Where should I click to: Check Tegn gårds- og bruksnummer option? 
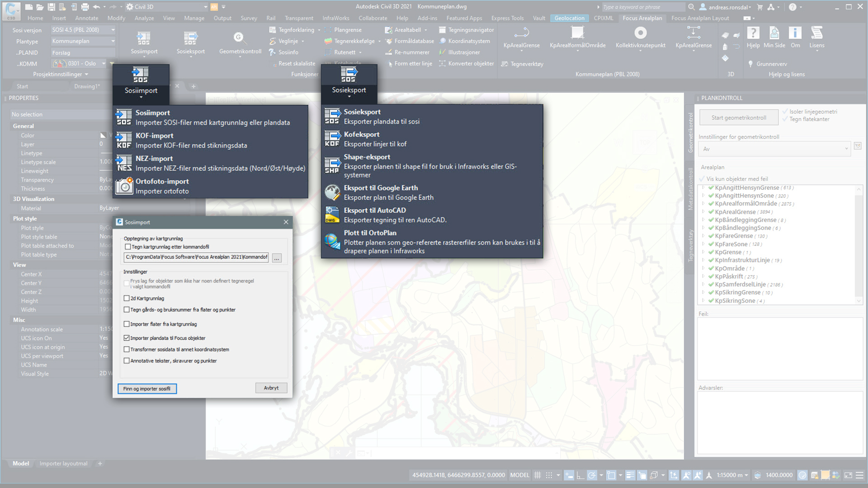(x=127, y=310)
